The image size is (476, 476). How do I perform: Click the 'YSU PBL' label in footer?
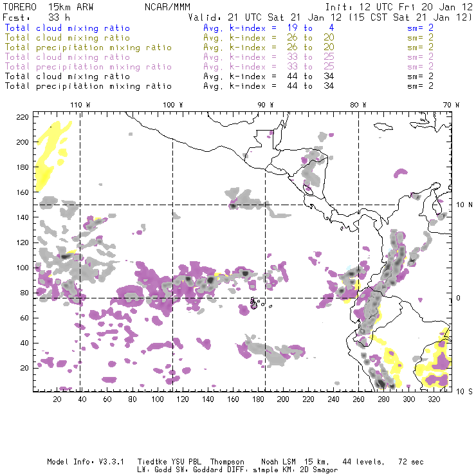187,462
